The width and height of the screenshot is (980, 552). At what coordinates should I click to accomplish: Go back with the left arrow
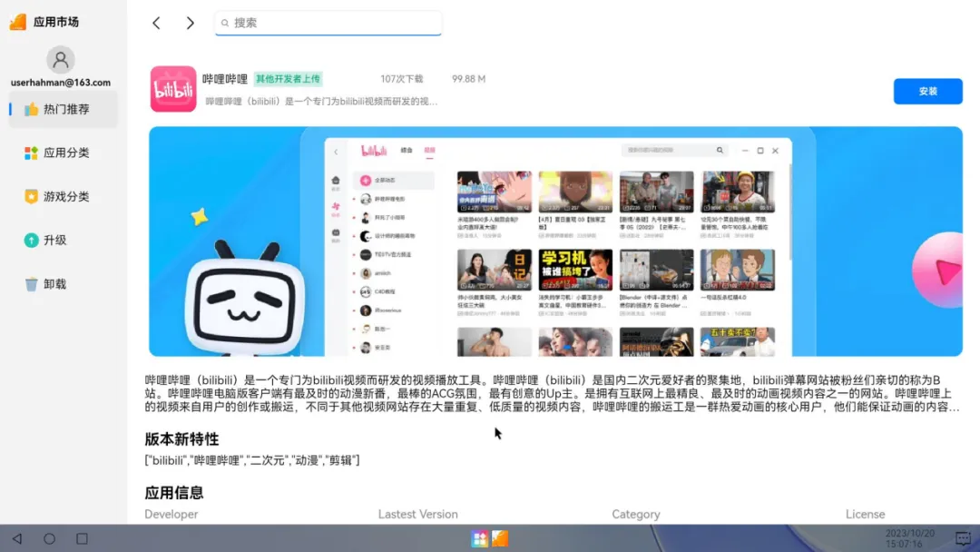[x=156, y=23]
